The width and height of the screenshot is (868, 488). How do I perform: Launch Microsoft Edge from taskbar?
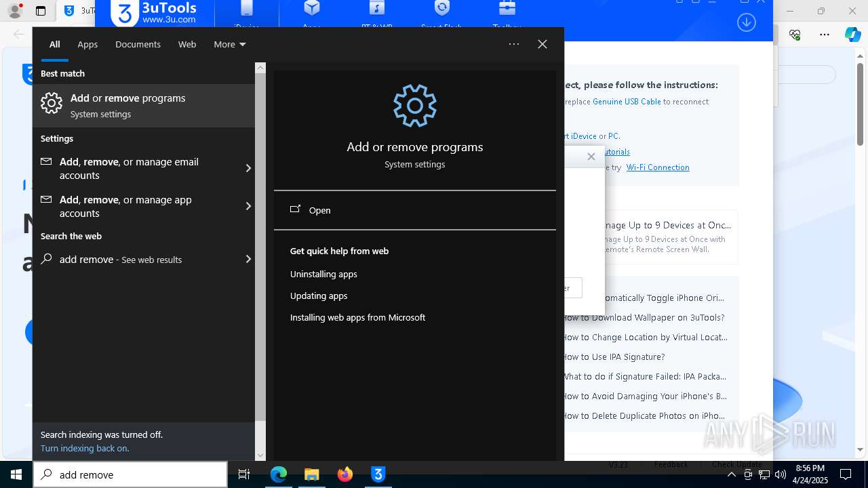click(279, 474)
